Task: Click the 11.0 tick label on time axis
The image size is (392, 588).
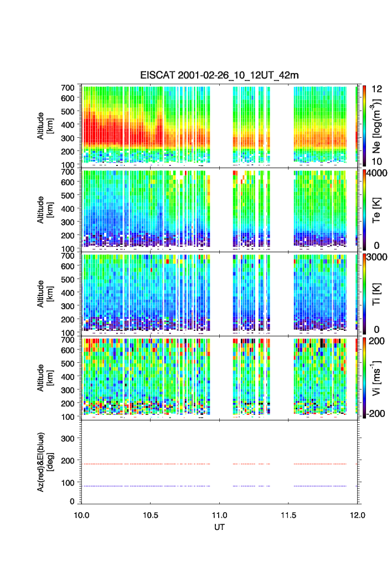Action: [x=220, y=515]
